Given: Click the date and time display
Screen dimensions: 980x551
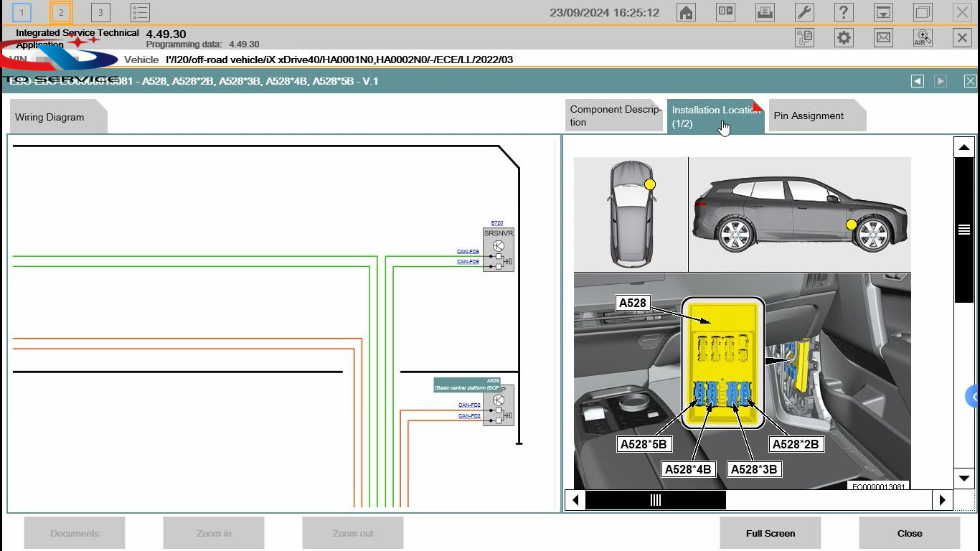Looking at the screenshot, I should pyautogui.click(x=604, y=12).
